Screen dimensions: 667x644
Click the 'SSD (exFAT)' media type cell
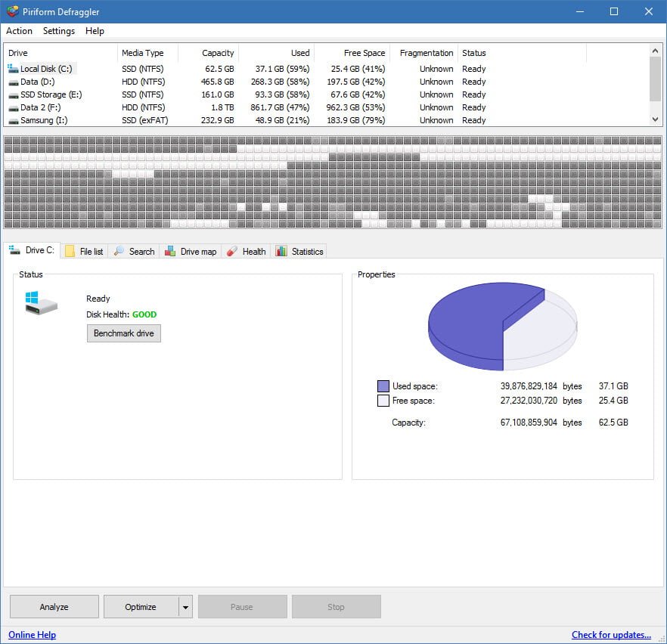144,120
